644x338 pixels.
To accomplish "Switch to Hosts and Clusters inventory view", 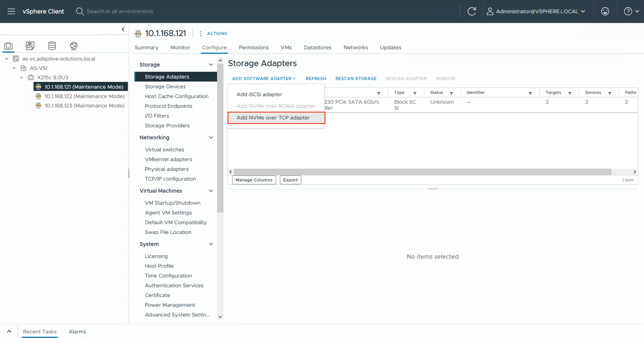I will 8,46.
